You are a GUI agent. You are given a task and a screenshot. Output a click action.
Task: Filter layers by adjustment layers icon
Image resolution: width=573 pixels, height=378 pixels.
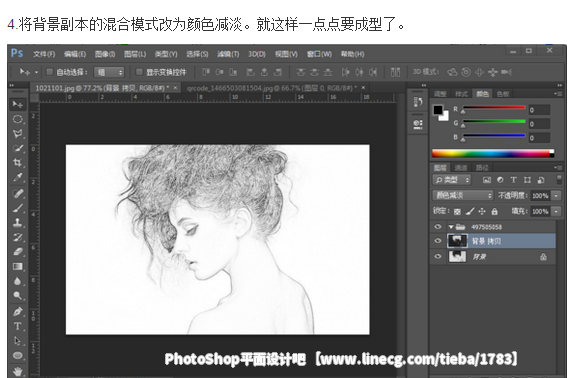(500, 180)
